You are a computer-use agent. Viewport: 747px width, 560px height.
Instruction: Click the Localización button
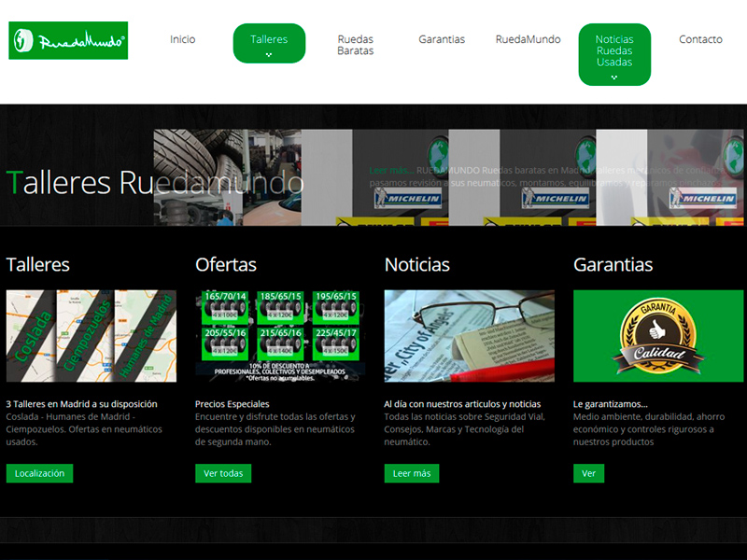39,473
